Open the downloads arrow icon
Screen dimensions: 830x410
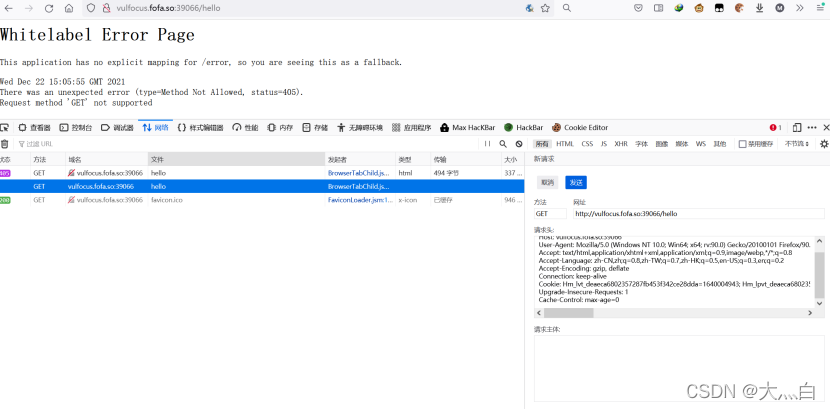(x=760, y=8)
